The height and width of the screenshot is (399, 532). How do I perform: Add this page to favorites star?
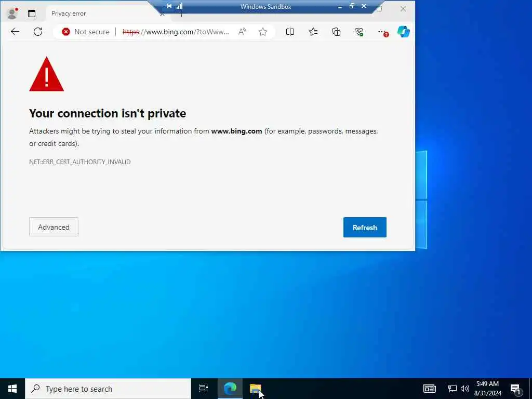(263, 32)
